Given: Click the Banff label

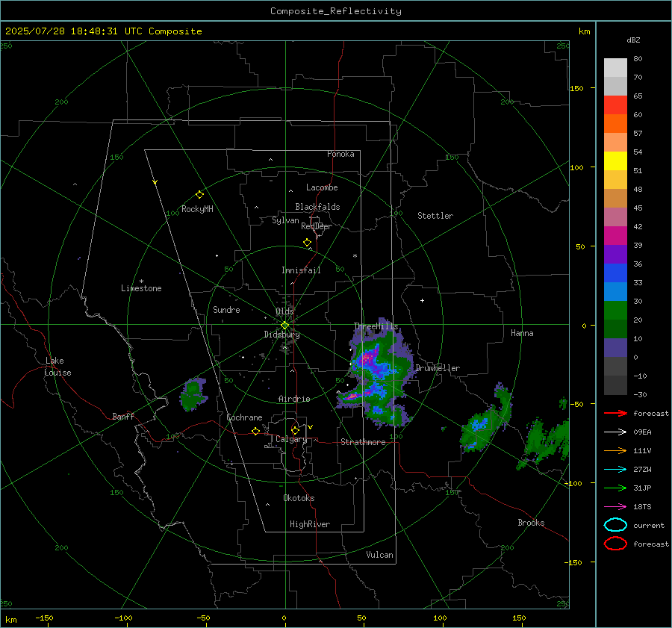Looking at the screenshot, I should click(x=123, y=416).
